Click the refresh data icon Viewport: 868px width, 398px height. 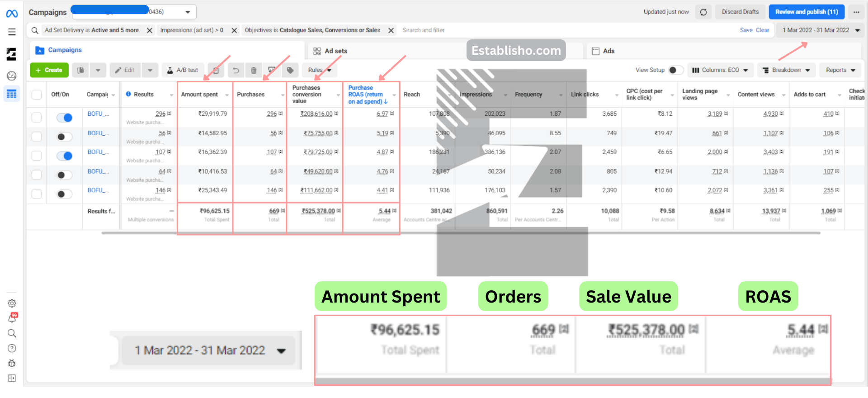click(x=703, y=12)
